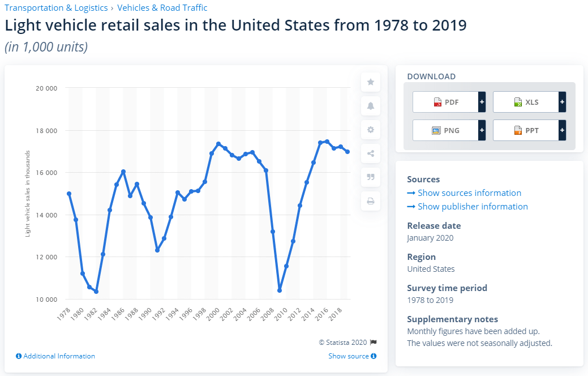Download the chart as PNG

click(445, 130)
